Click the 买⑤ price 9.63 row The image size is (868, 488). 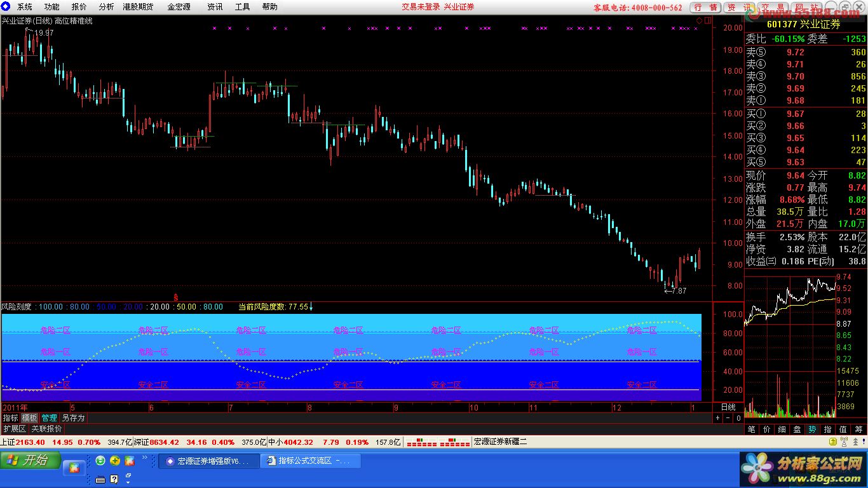point(805,162)
